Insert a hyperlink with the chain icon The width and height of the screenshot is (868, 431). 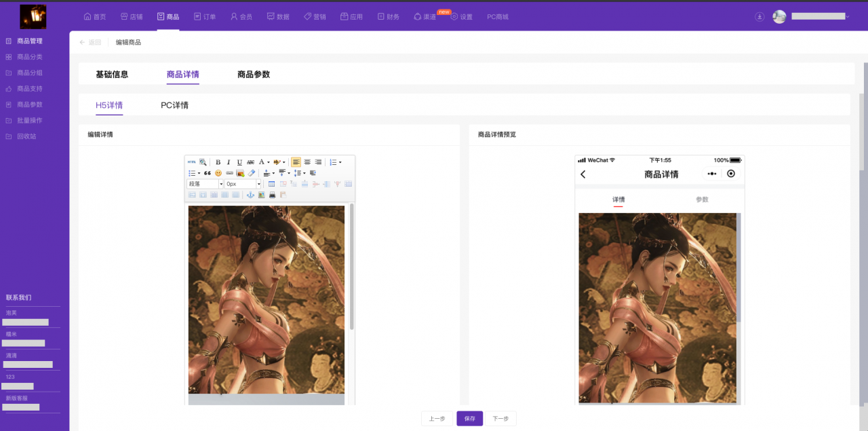(229, 173)
